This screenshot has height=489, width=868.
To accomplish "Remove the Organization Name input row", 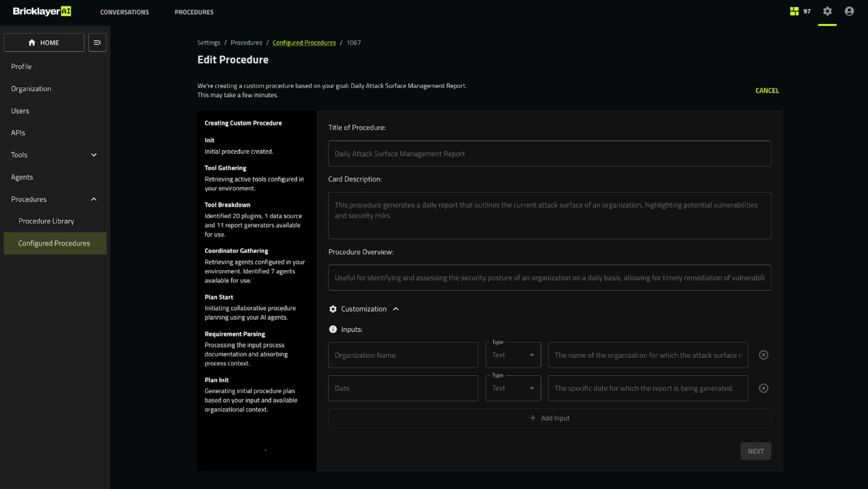I will coord(763,355).
